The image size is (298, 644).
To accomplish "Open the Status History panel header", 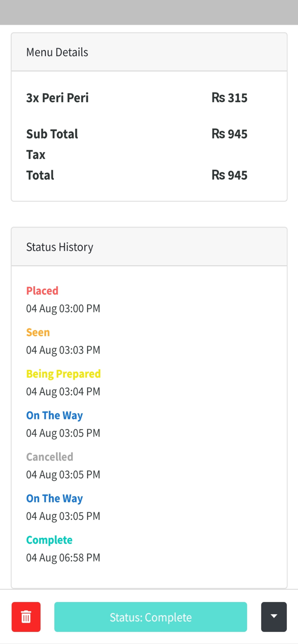I will pos(59,247).
